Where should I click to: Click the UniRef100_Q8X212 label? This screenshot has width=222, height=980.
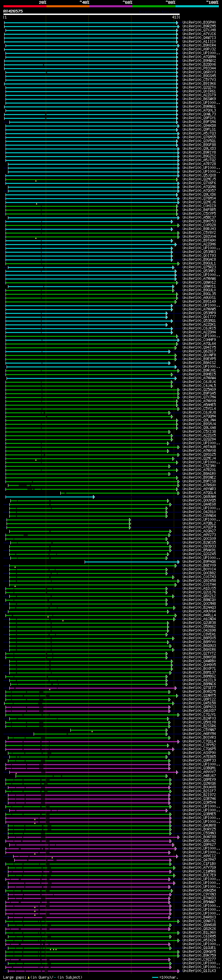coord(199,596)
